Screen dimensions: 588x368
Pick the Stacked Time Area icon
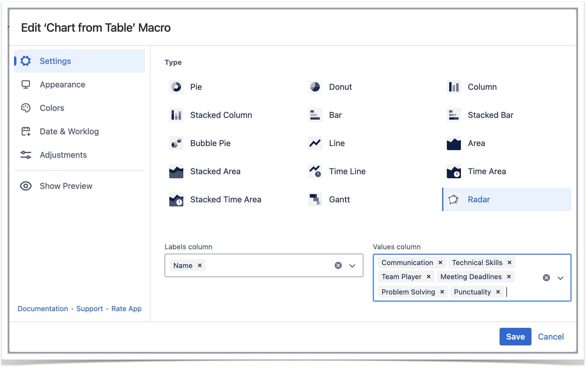click(x=176, y=199)
